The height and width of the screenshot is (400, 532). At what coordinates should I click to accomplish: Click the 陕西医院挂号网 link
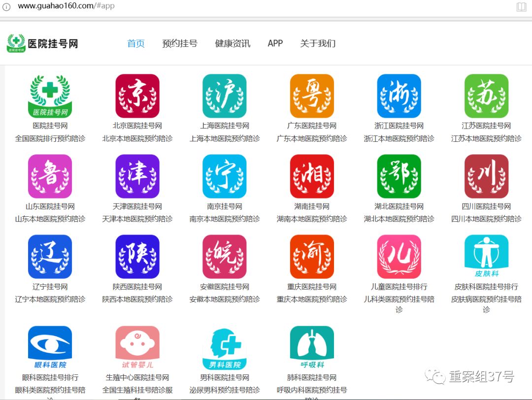click(x=137, y=287)
